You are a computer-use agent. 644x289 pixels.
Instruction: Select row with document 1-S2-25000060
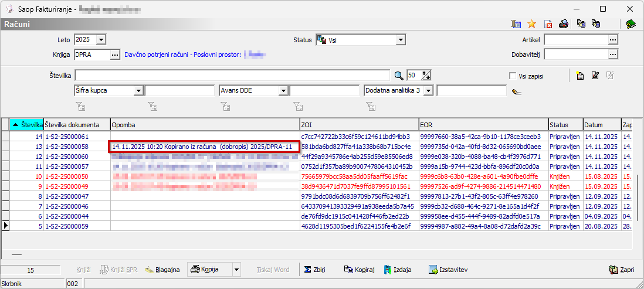click(317, 157)
